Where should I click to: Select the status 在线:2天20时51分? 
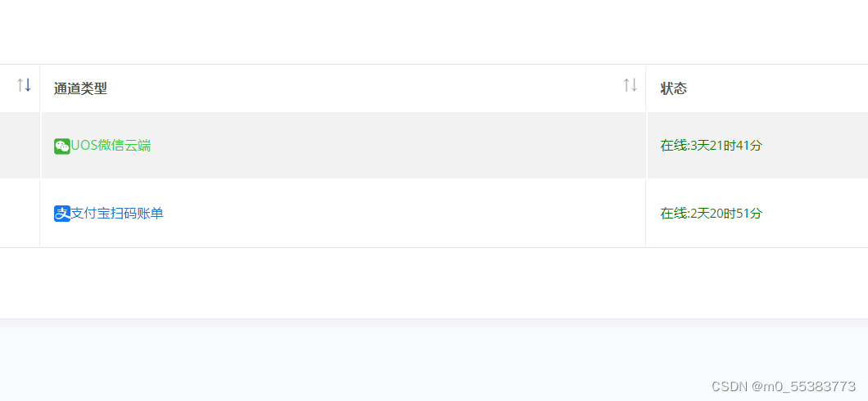click(x=712, y=213)
